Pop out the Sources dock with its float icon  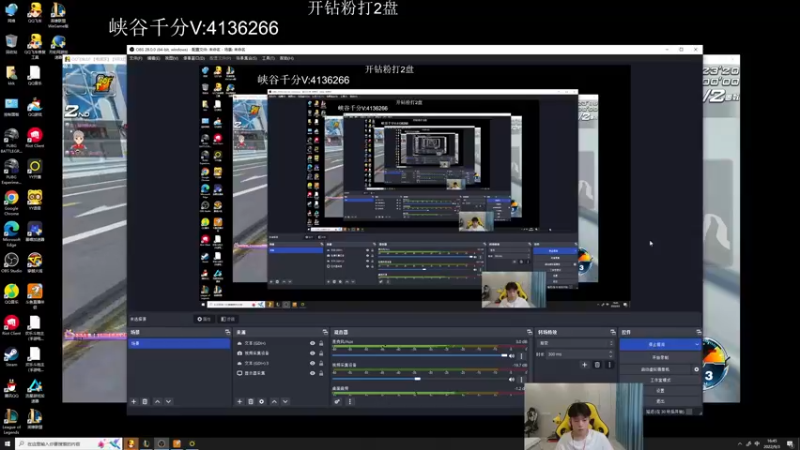point(325,332)
